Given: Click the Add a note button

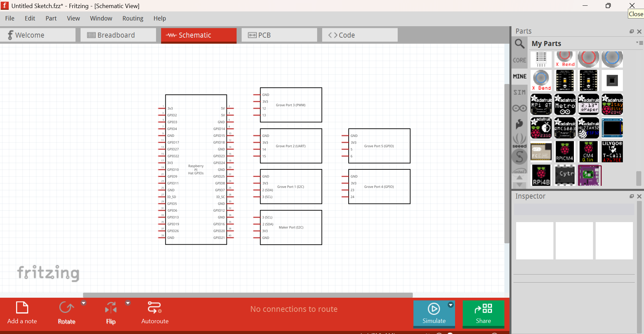Looking at the screenshot, I should click(x=22, y=313).
